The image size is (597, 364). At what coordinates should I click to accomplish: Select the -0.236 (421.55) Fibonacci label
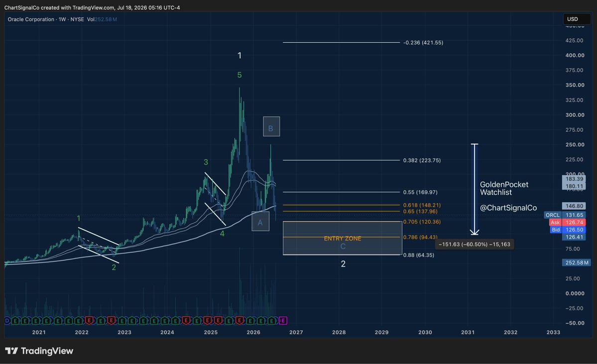click(x=423, y=43)
